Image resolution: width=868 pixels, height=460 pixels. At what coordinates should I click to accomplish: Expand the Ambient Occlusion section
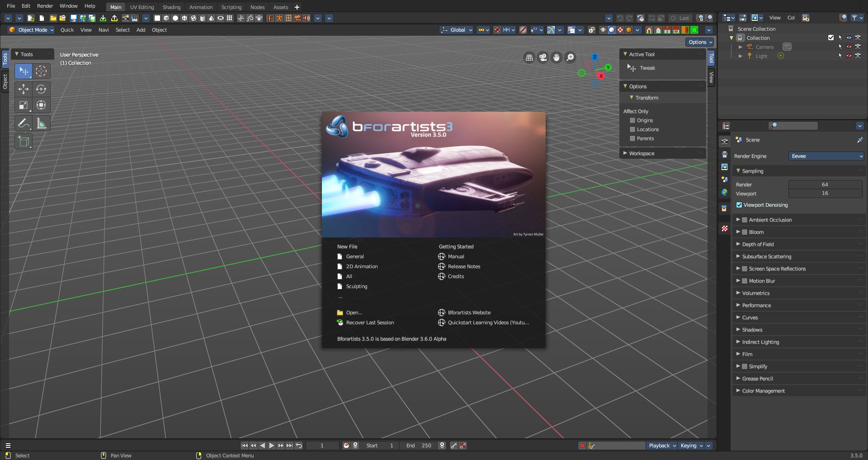(x=738, y=220)
